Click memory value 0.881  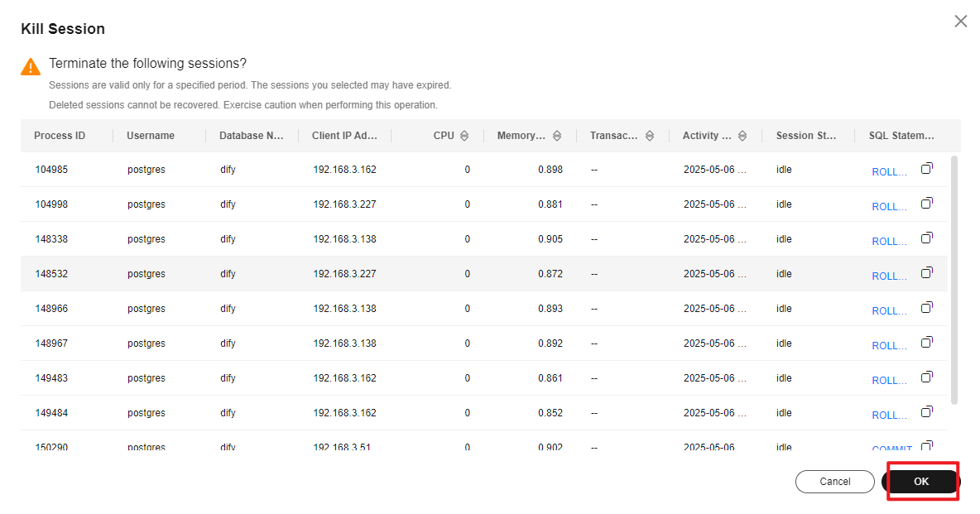pos(550,204)
